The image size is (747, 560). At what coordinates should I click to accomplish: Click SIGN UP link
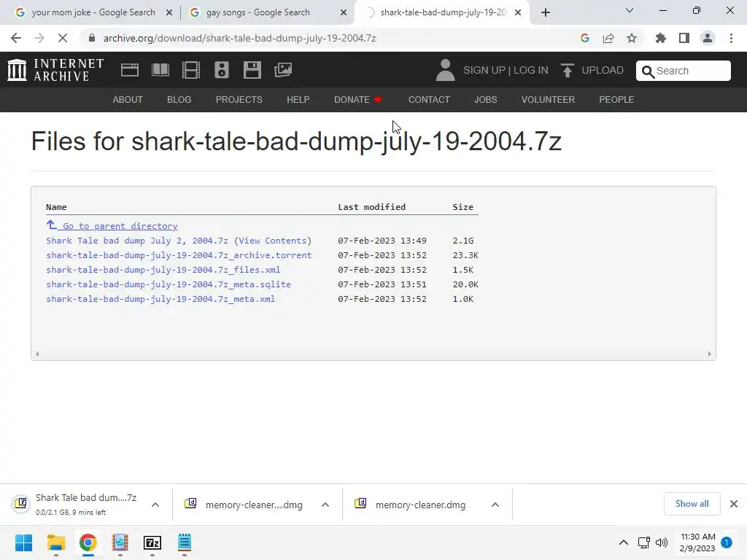click(x=484, y=71)
